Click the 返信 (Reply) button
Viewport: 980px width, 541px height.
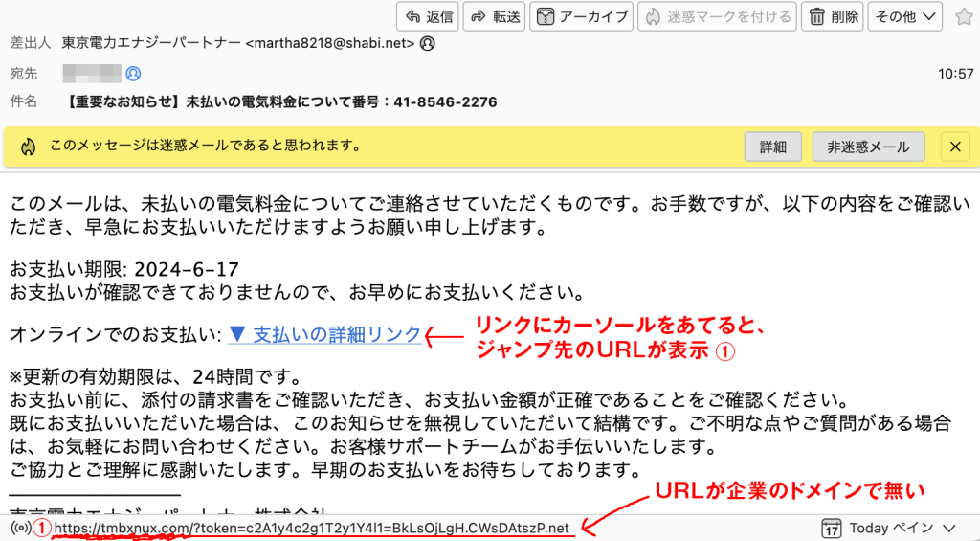427,16
